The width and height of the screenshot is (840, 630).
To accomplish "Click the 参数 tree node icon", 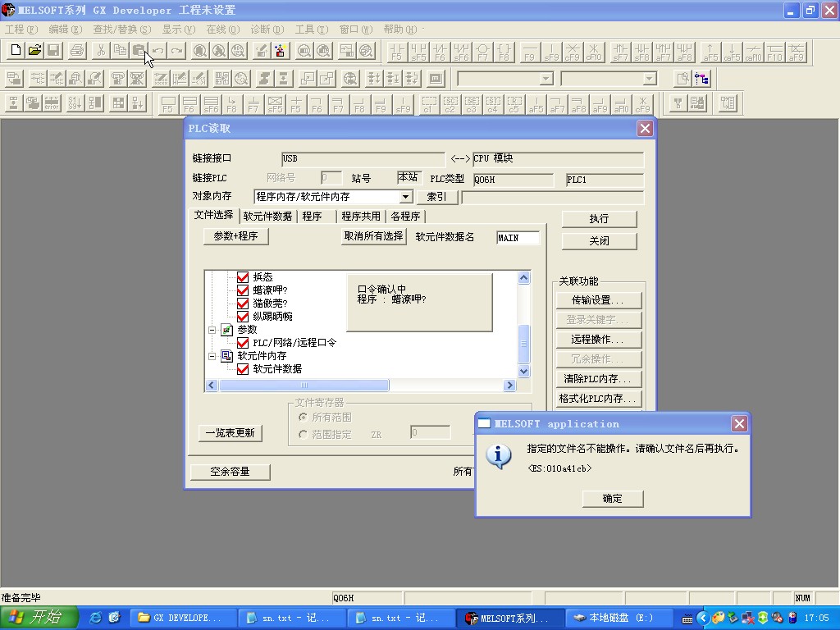I will click(x=227, y=330).
